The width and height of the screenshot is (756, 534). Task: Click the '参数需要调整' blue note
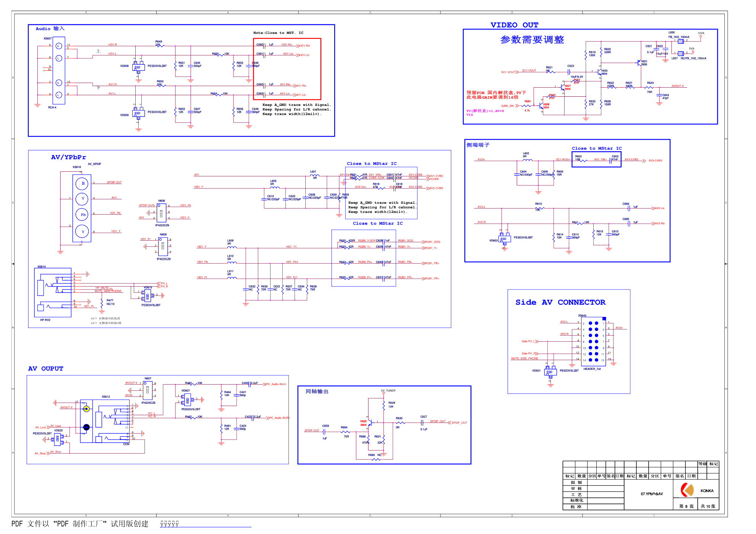click(x=532, y=40)
